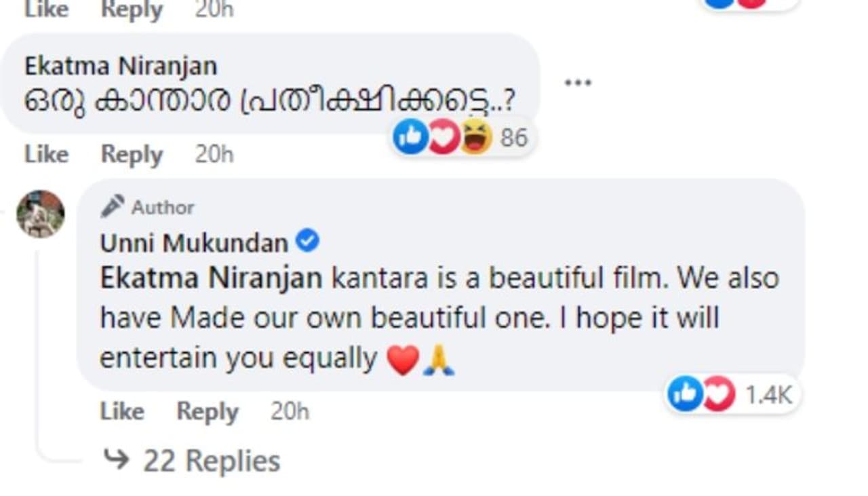This screenshot has width=868, height=496.
Task: Click the blue verified badge next to Unni Mukundan
Action: [308, 242]
